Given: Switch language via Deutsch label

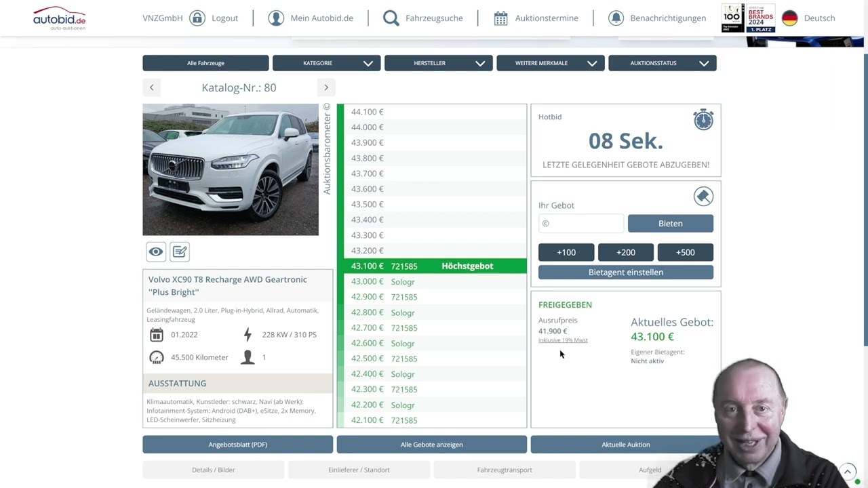Looking at the screenshot, I should pyautogui.click(x=819, y=18).
